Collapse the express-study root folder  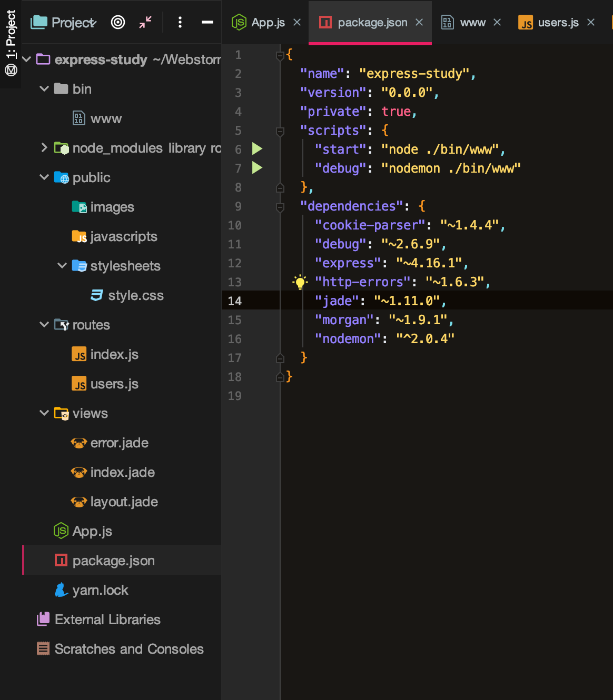pos(26,59)
